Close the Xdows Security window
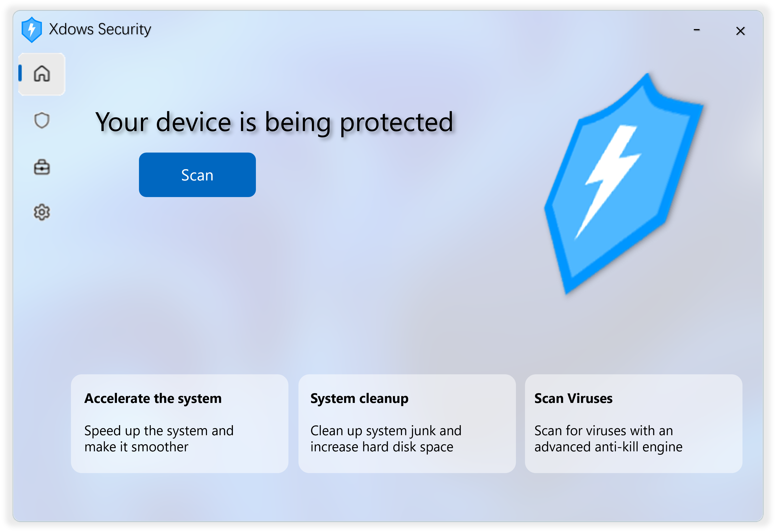Image resolution: width=776 pixels, height=532 pixels. click(x=740, y=31)
